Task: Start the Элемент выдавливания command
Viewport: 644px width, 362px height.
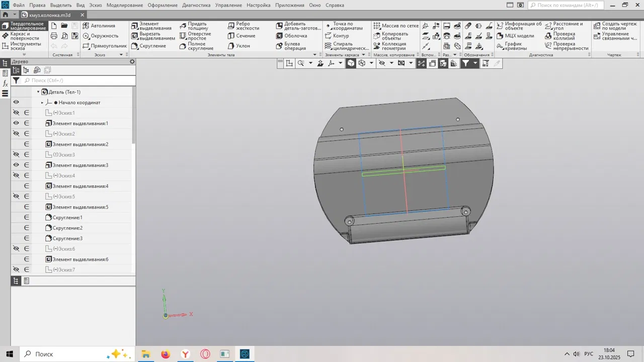Action: 151,26
